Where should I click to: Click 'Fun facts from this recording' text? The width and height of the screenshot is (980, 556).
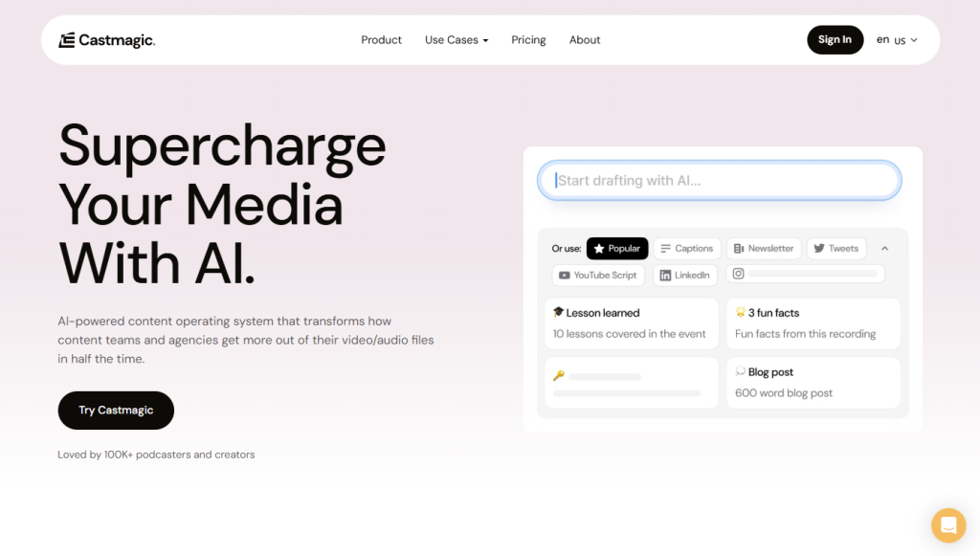(806, 334)
